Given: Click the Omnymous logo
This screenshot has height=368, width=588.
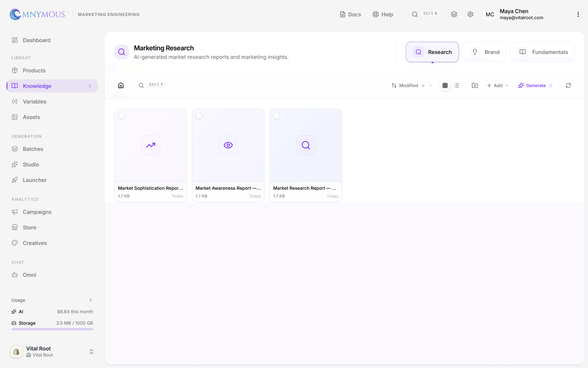Looking at the screenshot, I should pyautogui.click(x=37, y=14).
